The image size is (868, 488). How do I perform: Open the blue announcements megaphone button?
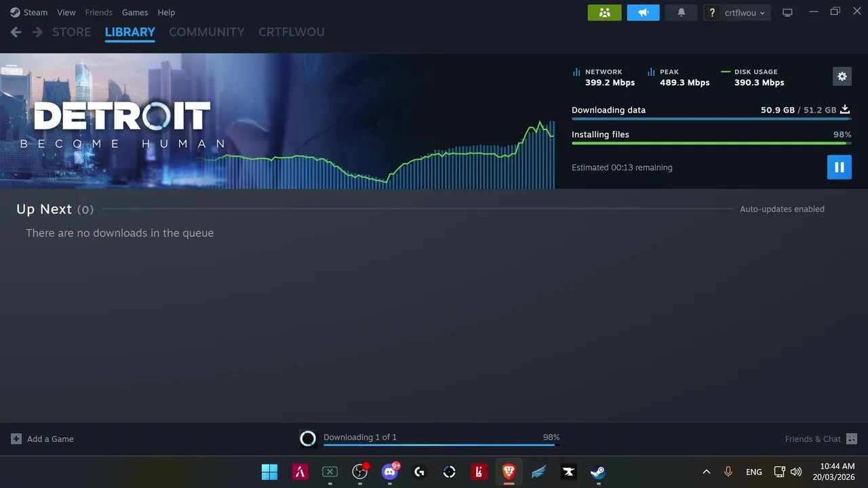coord(644,12)
